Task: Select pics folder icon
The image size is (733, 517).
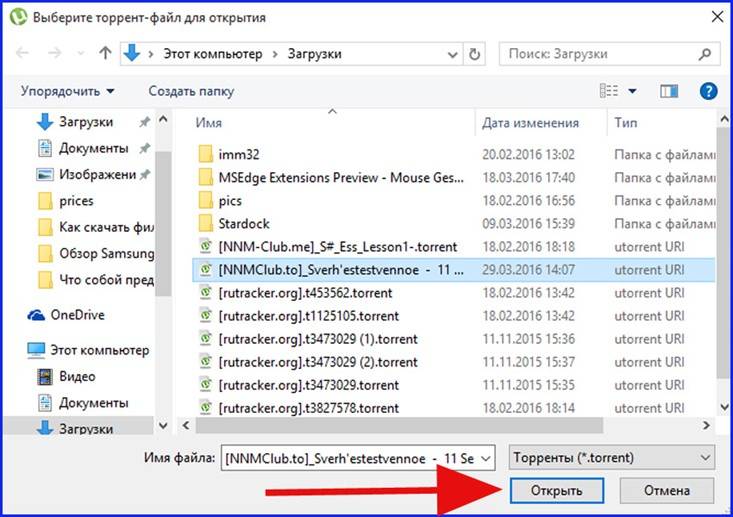Action: coord(206,201)
